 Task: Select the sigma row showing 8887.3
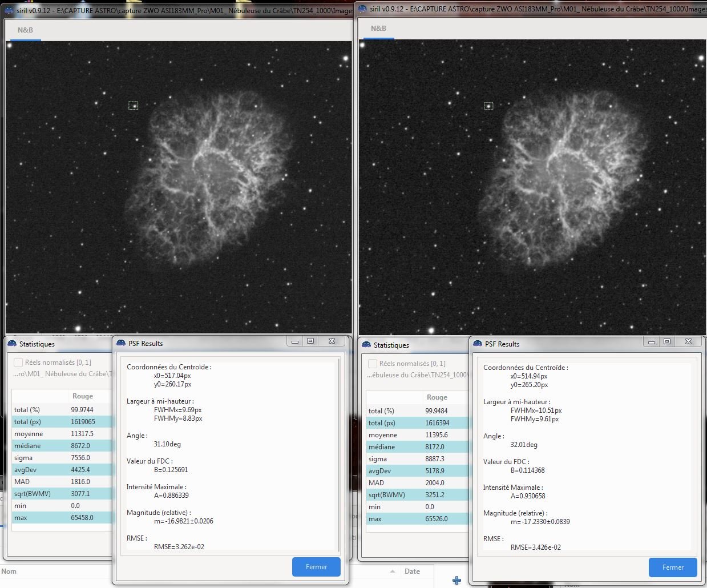click(417, 458)
